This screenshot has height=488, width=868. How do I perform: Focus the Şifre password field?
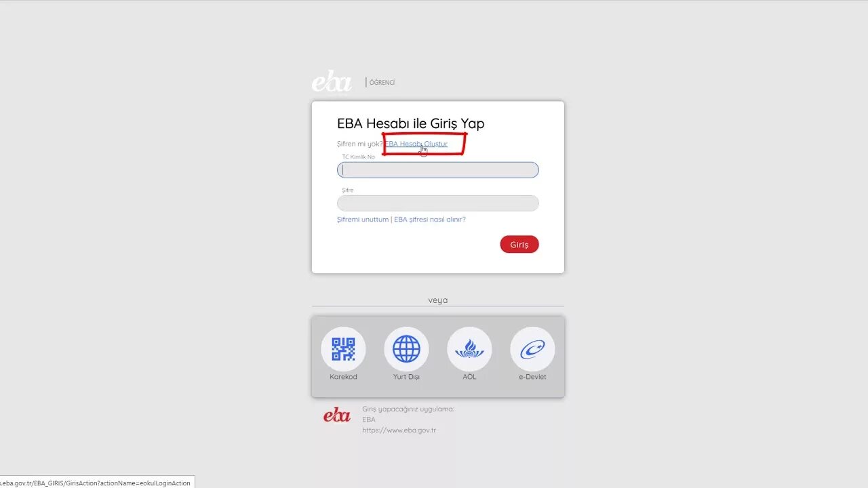[438, 203]
